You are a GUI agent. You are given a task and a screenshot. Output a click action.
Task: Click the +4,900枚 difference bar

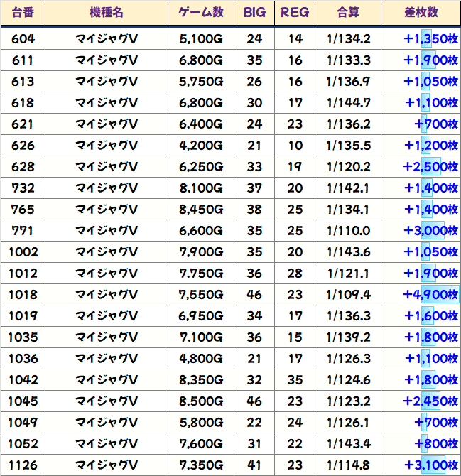click(440, 294)
